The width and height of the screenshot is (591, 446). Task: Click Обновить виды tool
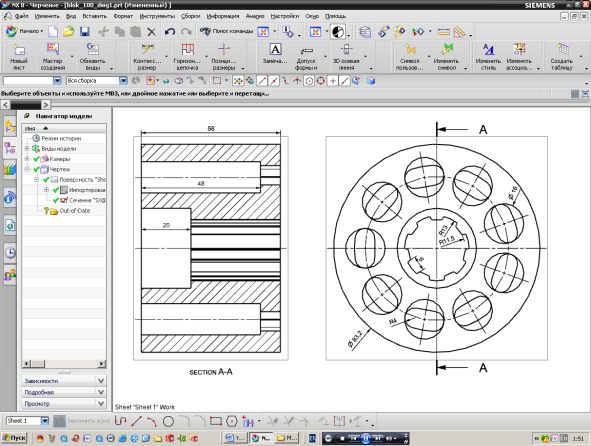92,57
